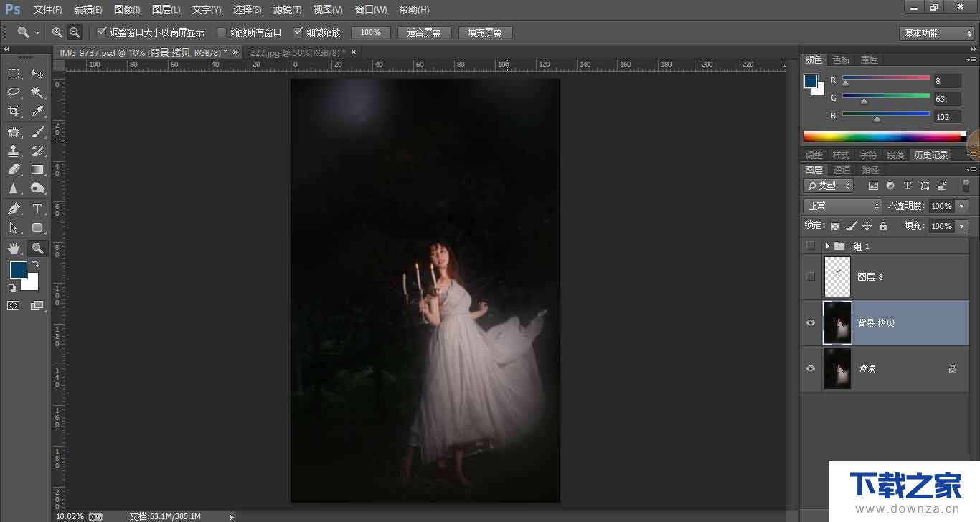Change the screen mode
Screen dimensions: 980x522
click(37, 305)
